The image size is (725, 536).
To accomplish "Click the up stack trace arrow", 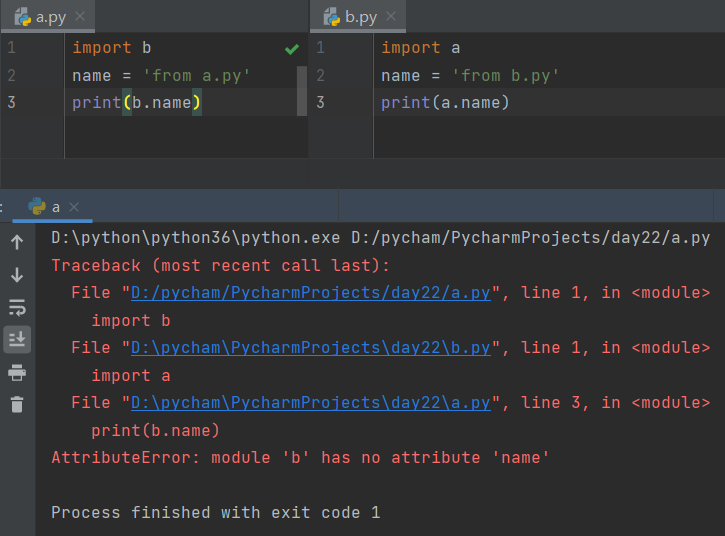I will pyautogui.click(x=17, y=242).
